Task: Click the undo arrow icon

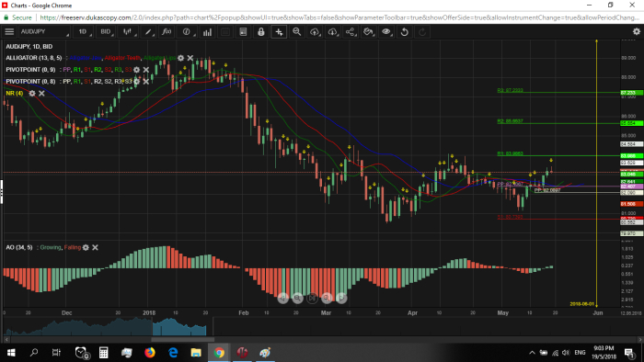Action: pyautogui.click(x=405, y=31)
